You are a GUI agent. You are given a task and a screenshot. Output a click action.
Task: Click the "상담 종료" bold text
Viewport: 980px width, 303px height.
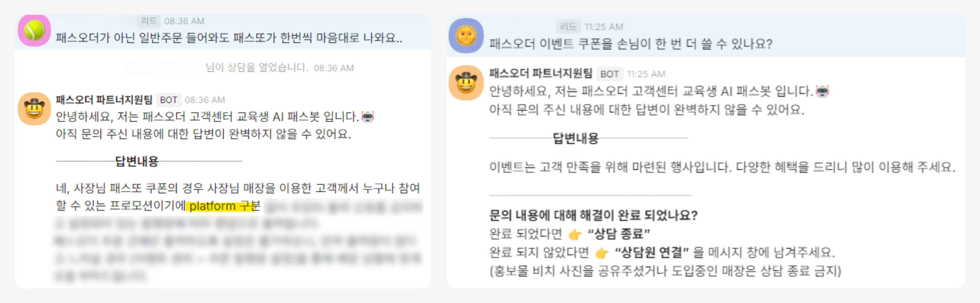click(619, 234)
